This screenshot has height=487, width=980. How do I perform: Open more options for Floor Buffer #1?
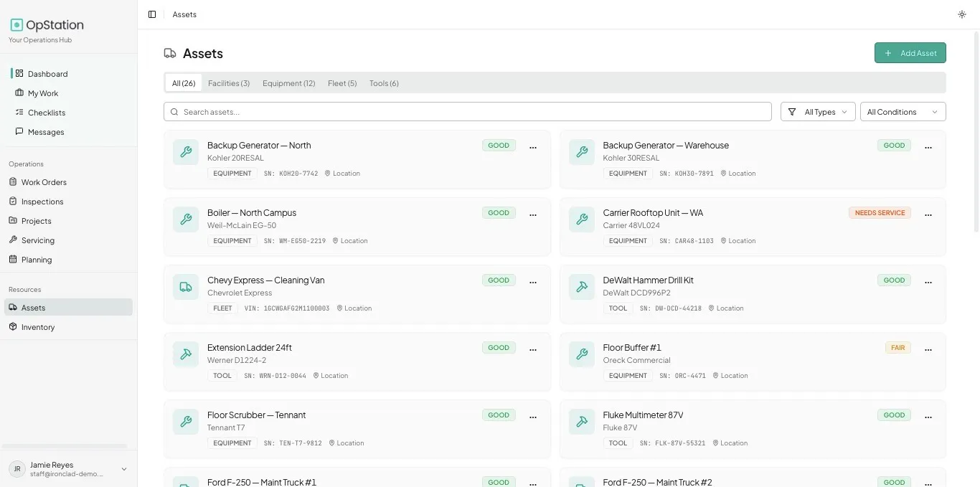(x=928, y=349)
